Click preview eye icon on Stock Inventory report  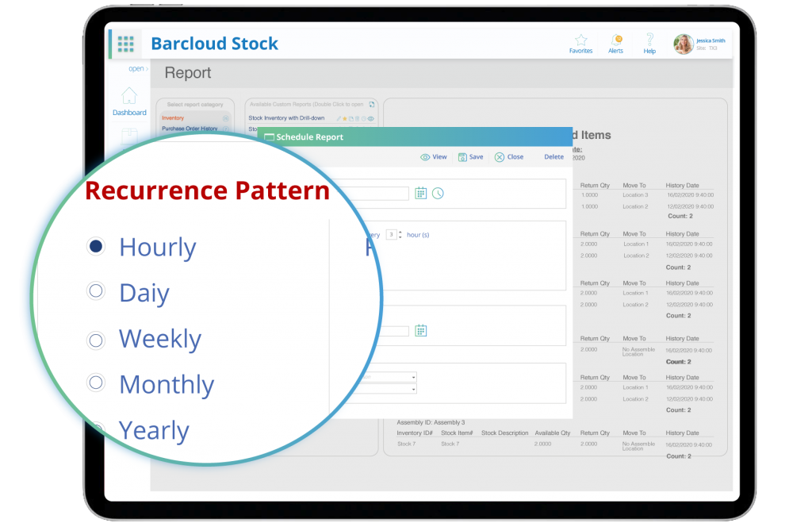(x=371, y=119)
